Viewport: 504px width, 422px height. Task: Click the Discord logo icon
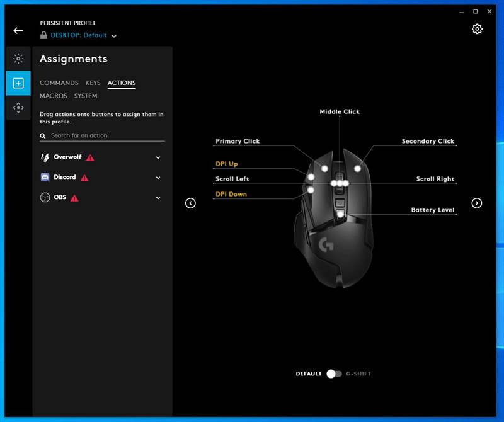tap(45, 177)
